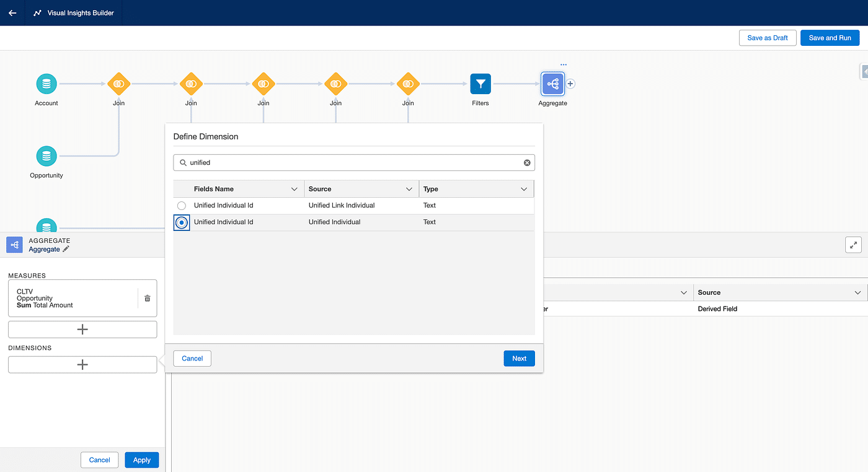
Task: Clear the search text in Define Dimension
Action: pos(527,163)
